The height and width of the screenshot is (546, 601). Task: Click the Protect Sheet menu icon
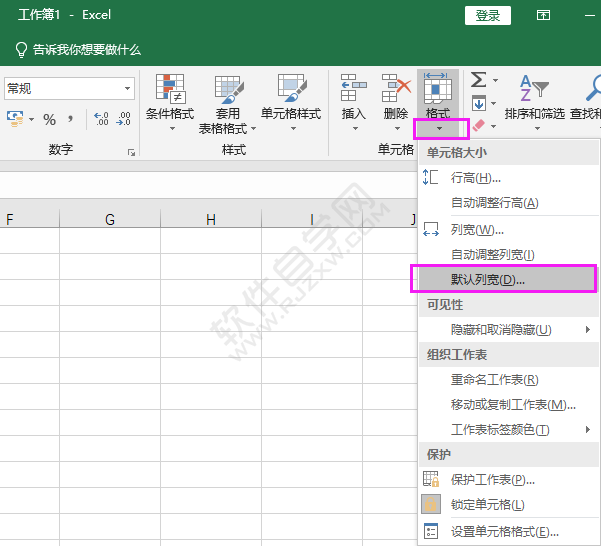coord(431,479)
